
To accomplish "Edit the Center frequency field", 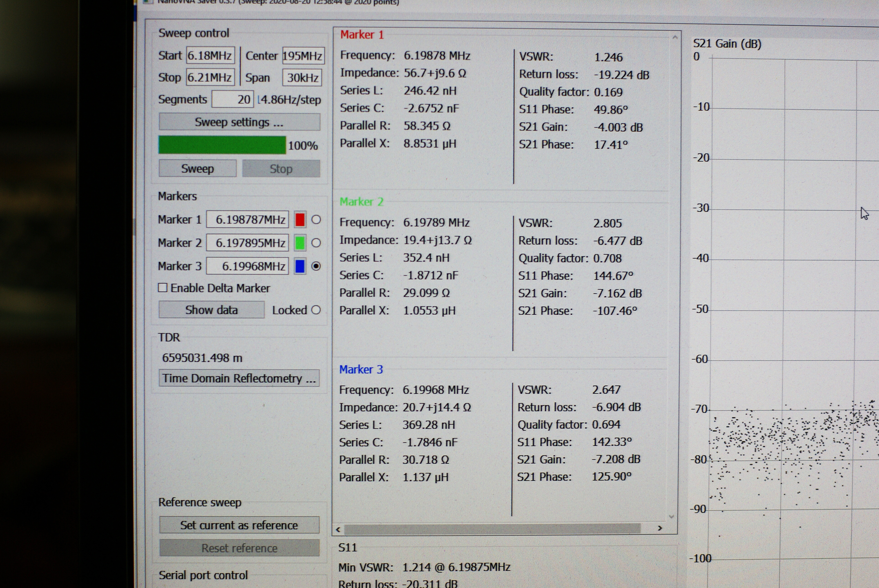I will click(x=303, y=56).
